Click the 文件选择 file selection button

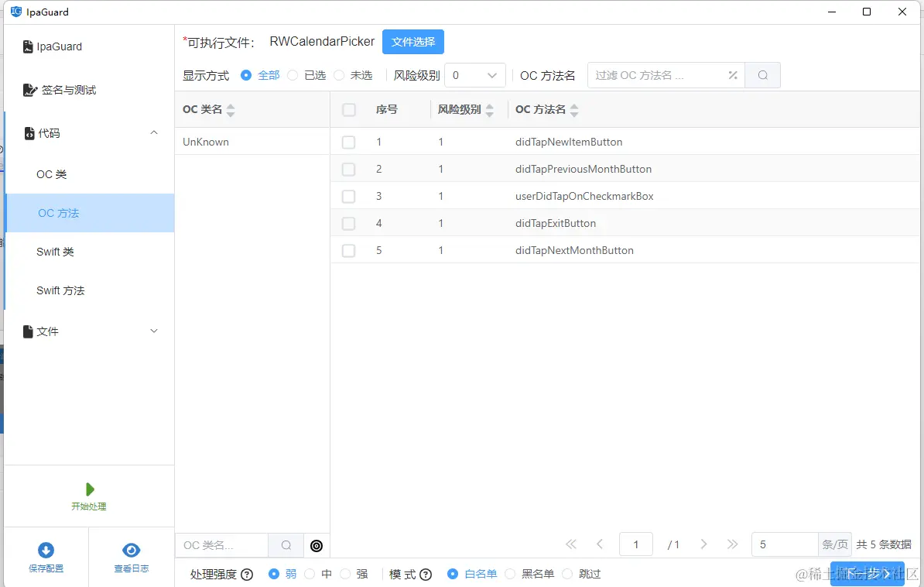click(412, 41)
